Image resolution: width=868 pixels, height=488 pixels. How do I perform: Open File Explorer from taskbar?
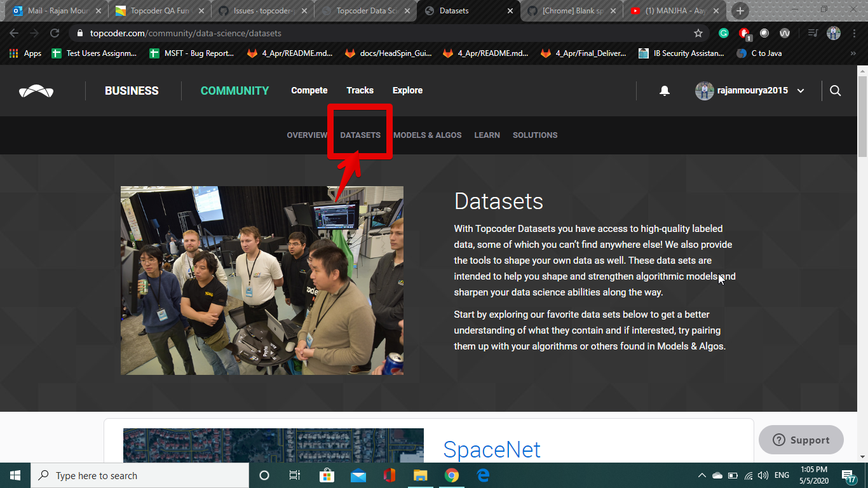[421, 475]
